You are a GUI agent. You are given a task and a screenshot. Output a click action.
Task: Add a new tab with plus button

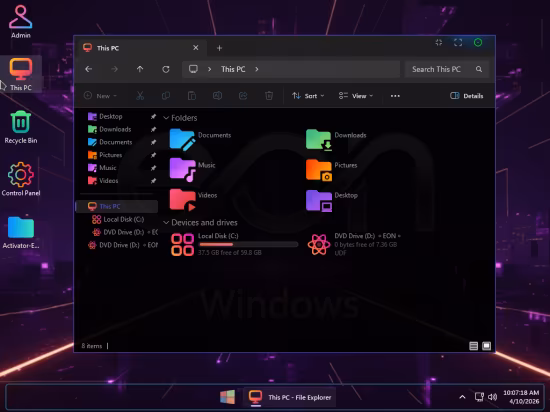click(x=219, y=48)
